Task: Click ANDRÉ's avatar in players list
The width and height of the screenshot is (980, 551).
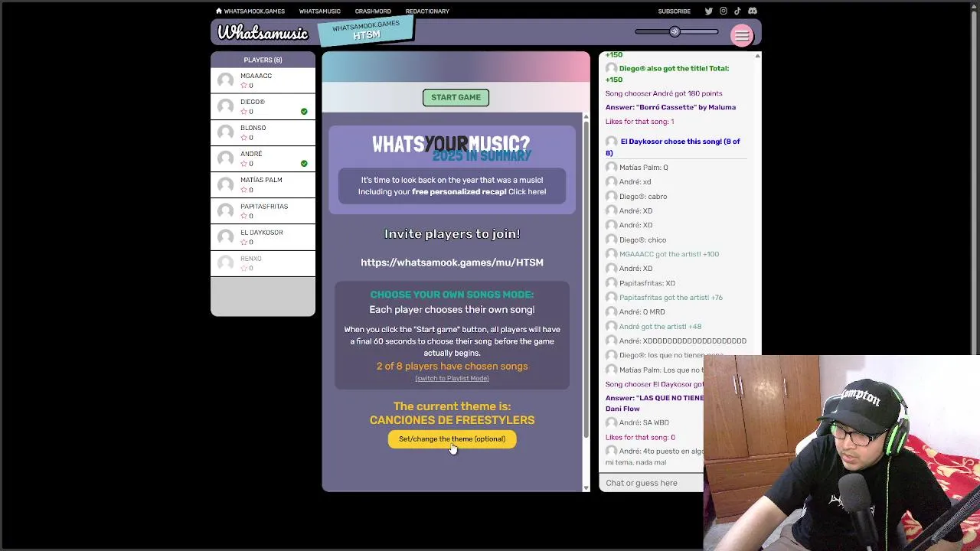Action: (226, 158)
